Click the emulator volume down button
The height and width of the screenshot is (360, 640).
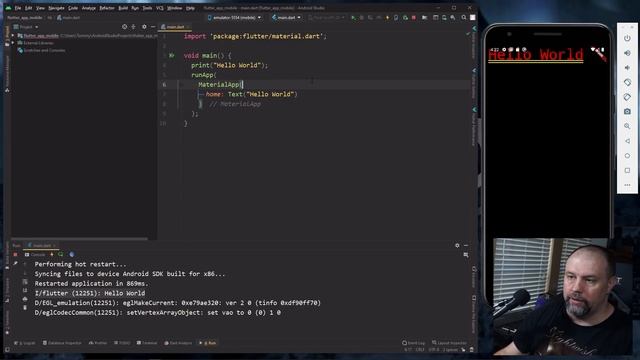[x=627, y=68]
